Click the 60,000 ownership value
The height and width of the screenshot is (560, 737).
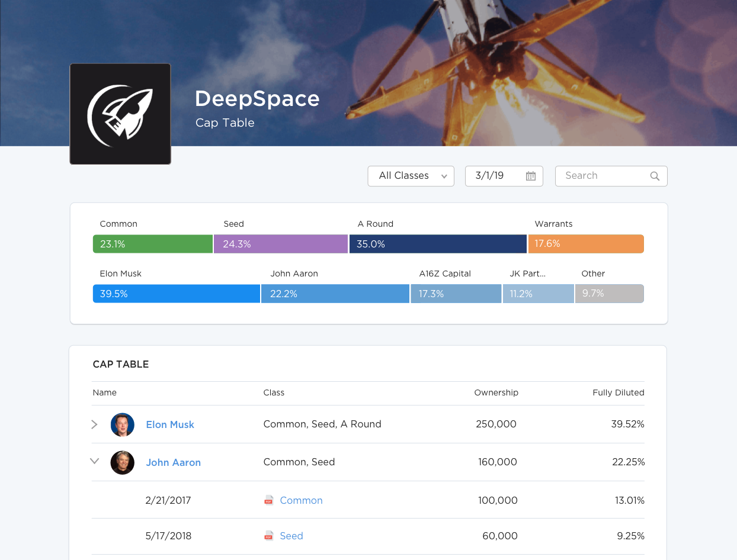point(500,536)
